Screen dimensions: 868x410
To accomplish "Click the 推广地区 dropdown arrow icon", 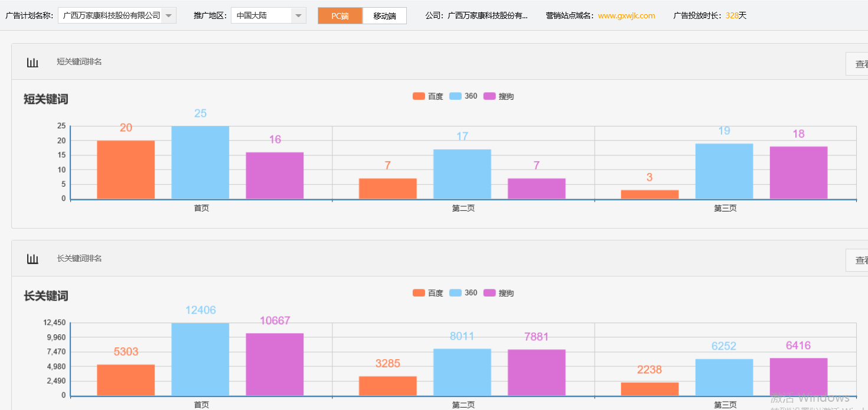I will click(x=298, y=14).
